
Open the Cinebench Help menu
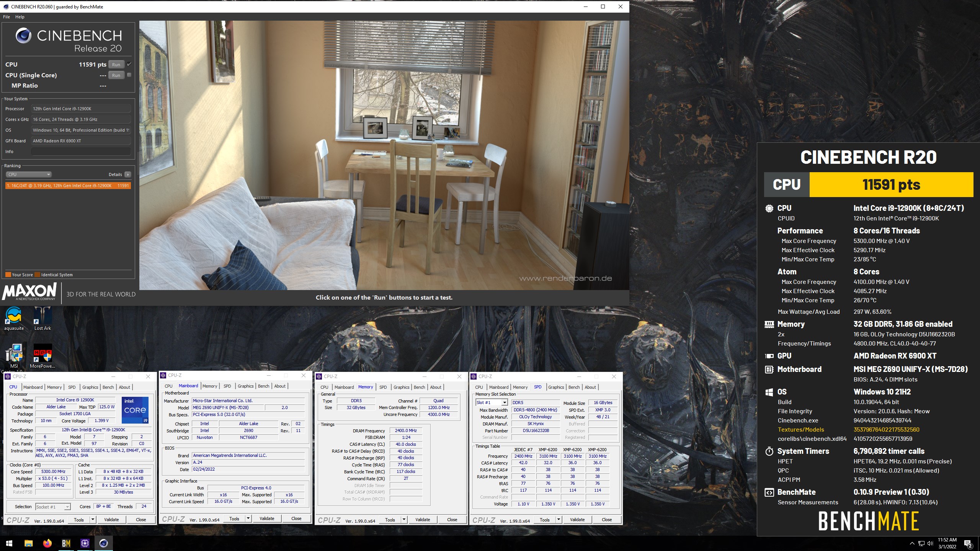(x=20, y=17)
